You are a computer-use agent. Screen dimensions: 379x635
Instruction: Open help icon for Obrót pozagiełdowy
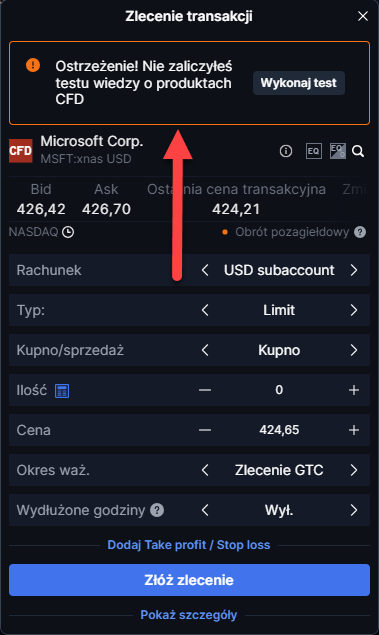[x=360, y=232]
